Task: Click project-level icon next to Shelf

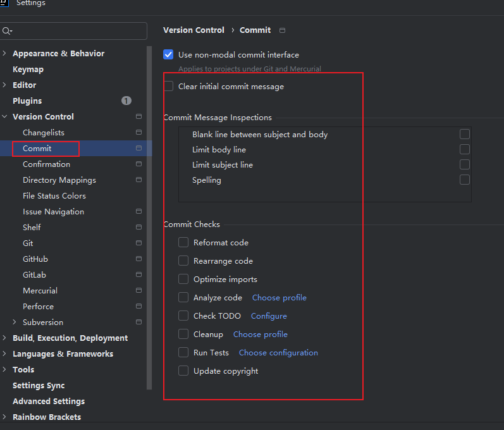Action: pyautogui.click(x=139, y=227)
